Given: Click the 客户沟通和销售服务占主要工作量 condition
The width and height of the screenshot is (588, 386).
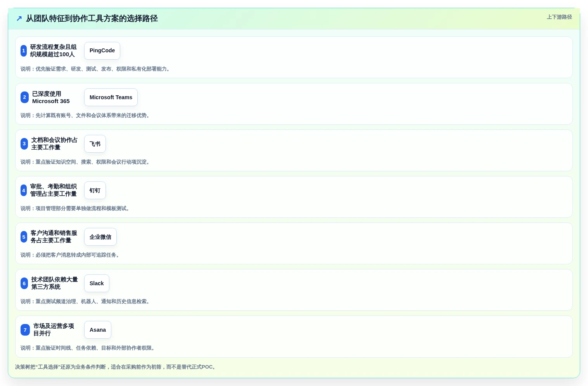Looking at the screenshot, I should 54,237.
